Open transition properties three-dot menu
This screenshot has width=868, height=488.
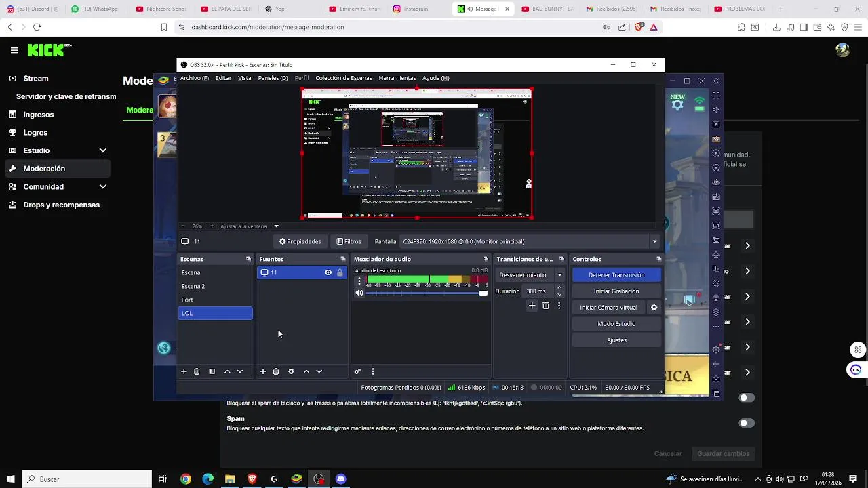pos(559,306)
